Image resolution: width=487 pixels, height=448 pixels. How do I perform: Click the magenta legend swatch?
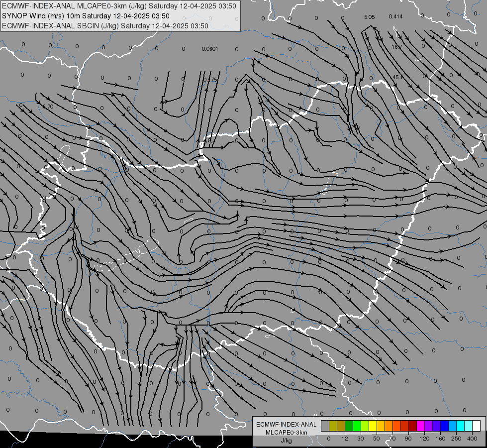pos(420,426)
